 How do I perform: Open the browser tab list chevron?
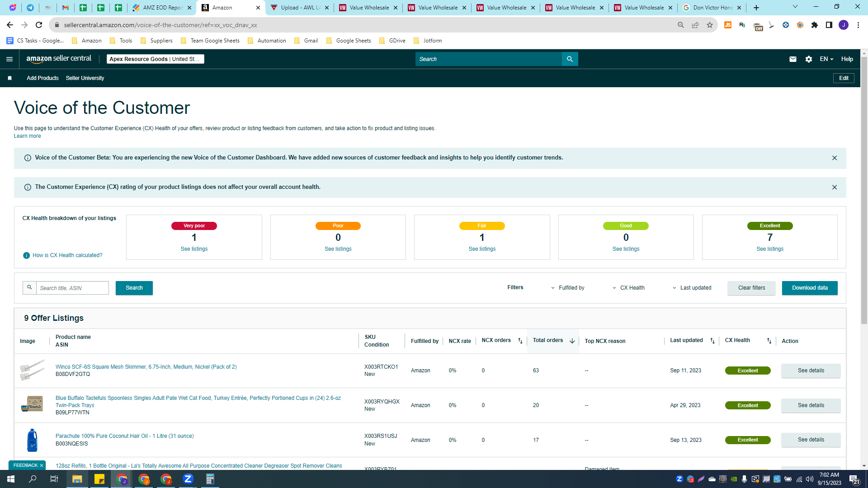coord(795,7)
